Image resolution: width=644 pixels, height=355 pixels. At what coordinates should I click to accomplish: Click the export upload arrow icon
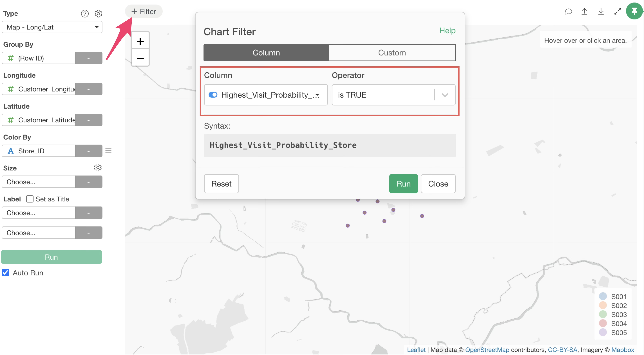click(x=584, y=12)
